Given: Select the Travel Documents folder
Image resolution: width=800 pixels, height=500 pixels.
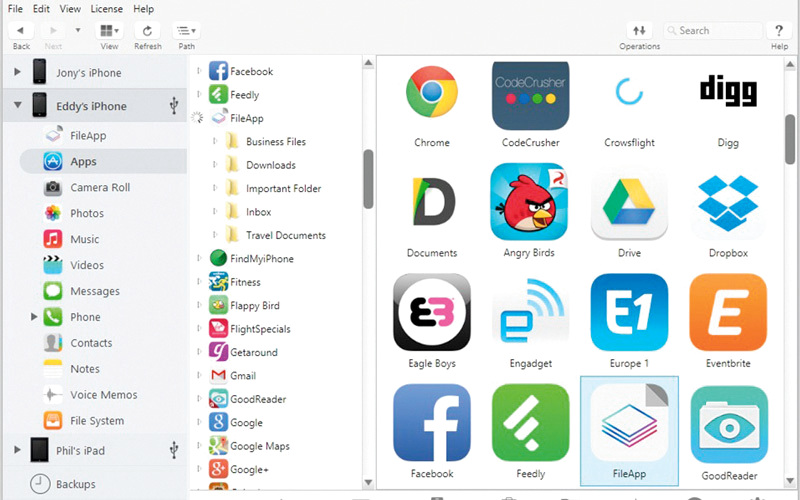Looking at the screenshot, I should 285,236.
